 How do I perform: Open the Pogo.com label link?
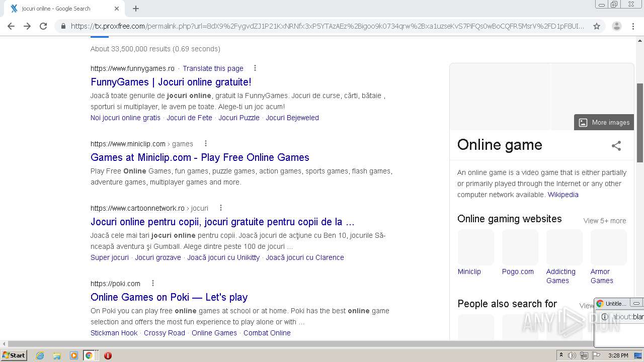tap(518, 271)
